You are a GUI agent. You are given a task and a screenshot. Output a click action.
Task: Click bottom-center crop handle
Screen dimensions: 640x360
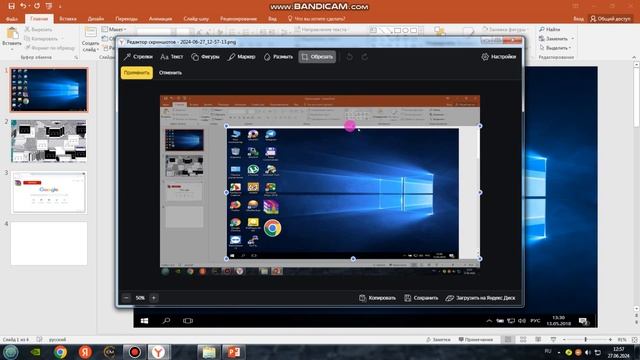353,259
